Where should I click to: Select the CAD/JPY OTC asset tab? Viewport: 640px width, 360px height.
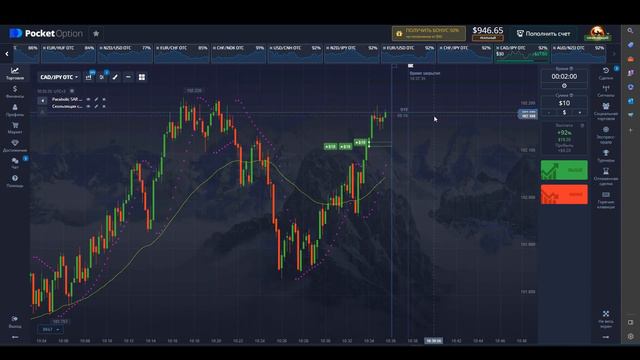click(522, 54)
